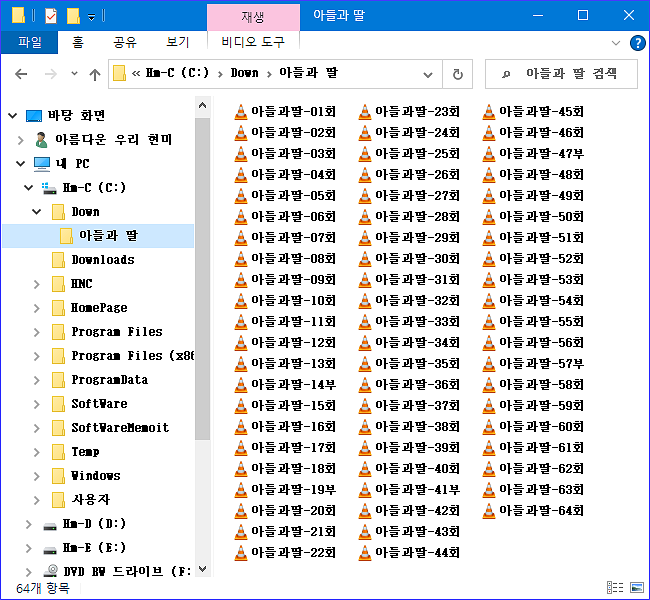Click the user icon for 아름다운 우리 현미
650x600 pixels.
tap(41, 140)
